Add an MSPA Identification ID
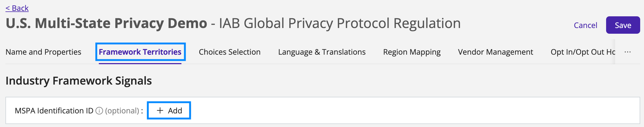 click(x=169, y=110)
